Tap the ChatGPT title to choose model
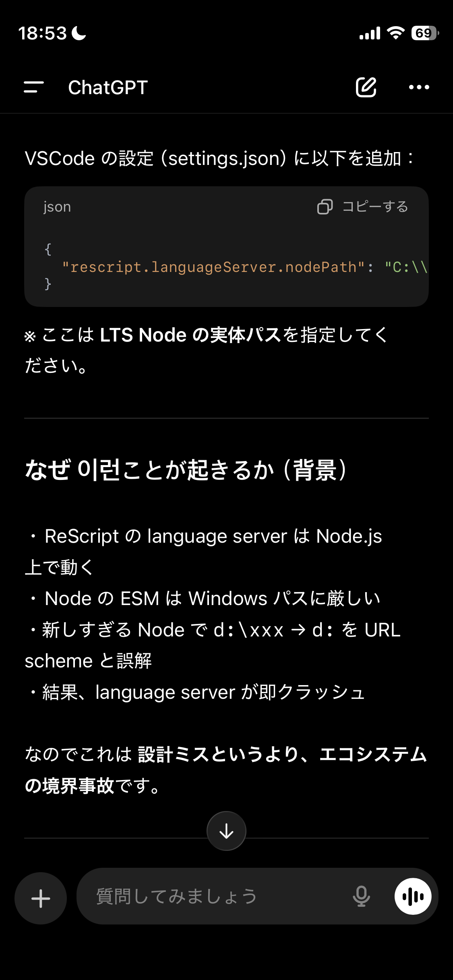Image resolution: width=453 pixels, height=980 pixels. [108, 87]
